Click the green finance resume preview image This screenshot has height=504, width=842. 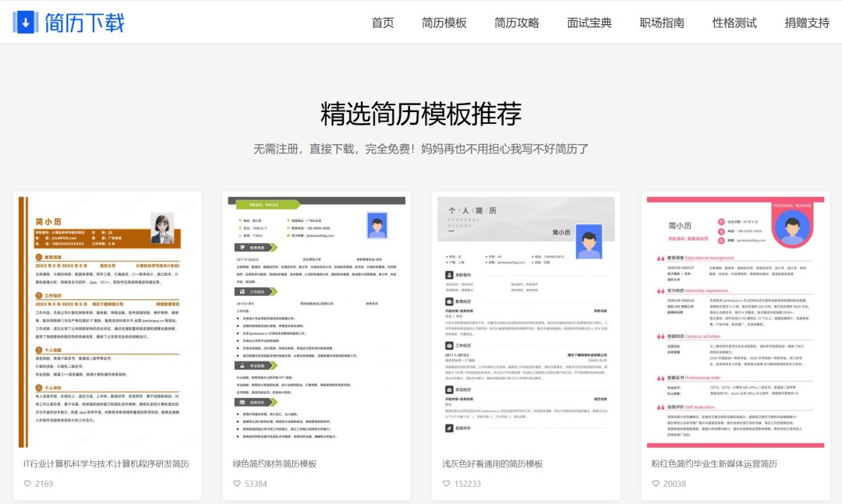click(315, 321)
